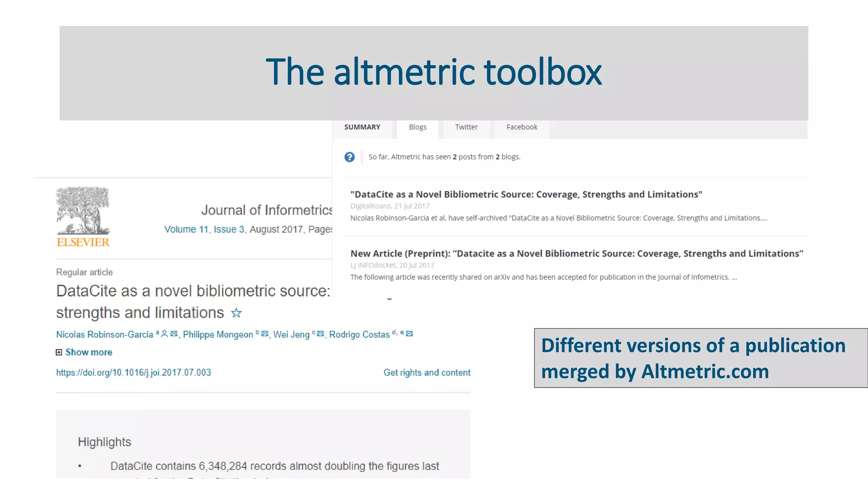Click the Journal of Informetrics heading
This screenshot has height=488, width=868.
267,210
